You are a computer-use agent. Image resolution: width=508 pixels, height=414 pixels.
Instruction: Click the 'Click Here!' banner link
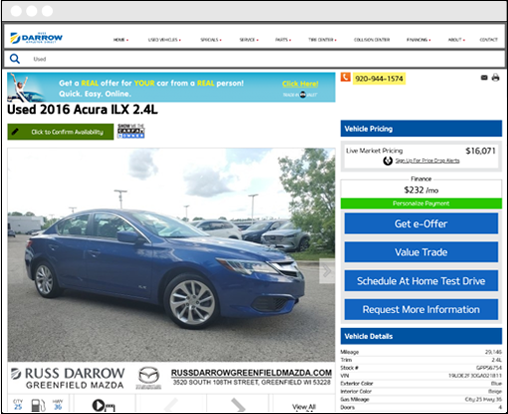point(300,84)
